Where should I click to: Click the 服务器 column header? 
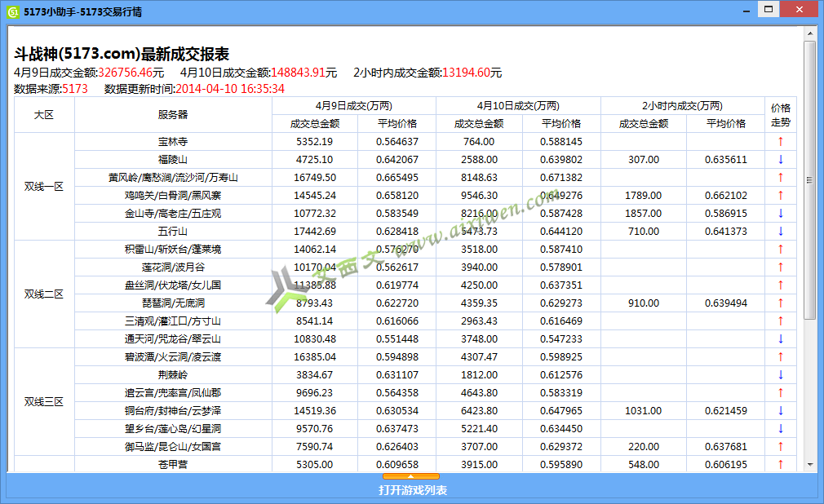tap(173, 114)
